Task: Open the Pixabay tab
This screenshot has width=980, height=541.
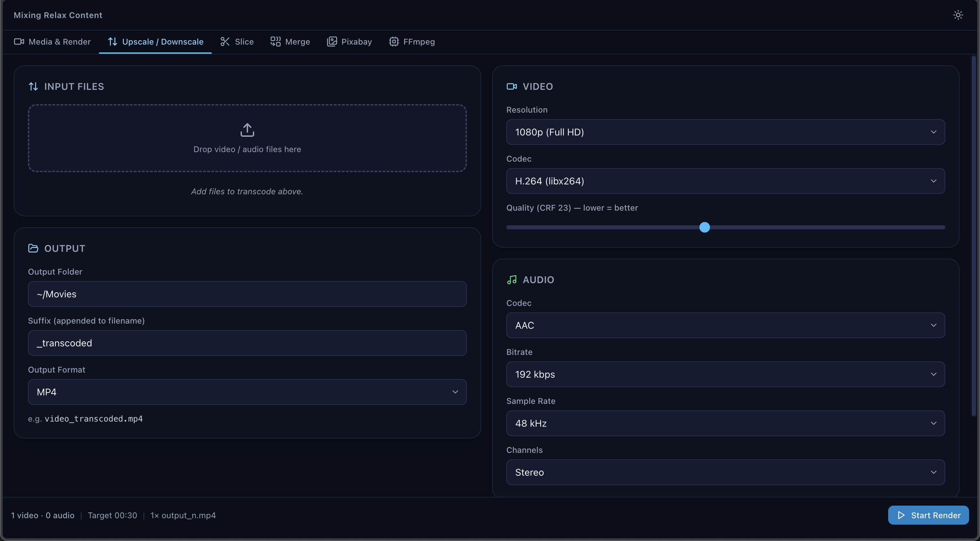Action: click(x=349, y=42)
